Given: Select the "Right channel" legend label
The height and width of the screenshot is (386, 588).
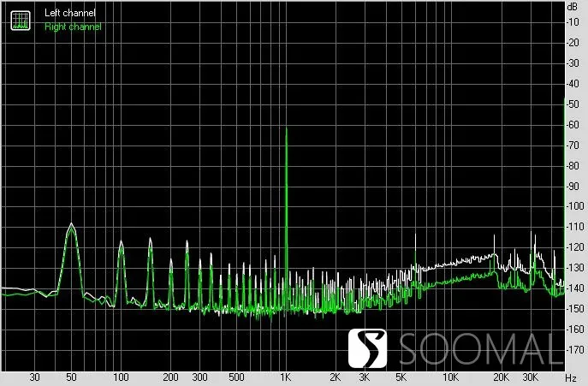Looking at the screenshot, I should pos(73,27).
